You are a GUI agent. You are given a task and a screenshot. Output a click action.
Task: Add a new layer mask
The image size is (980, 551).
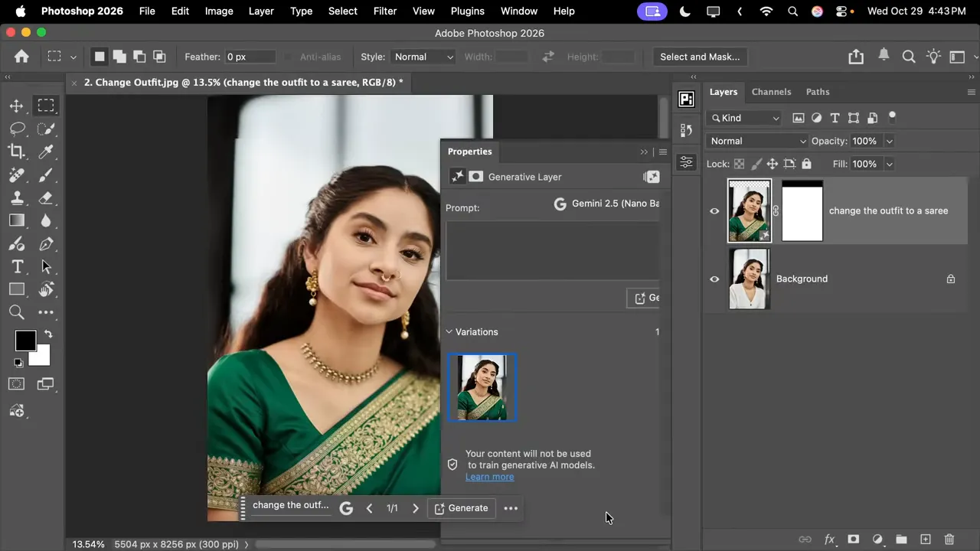click(853, 540)
